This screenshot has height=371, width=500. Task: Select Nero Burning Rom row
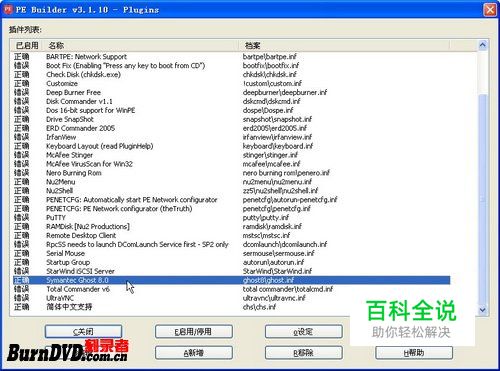click(x=232, y=173)
